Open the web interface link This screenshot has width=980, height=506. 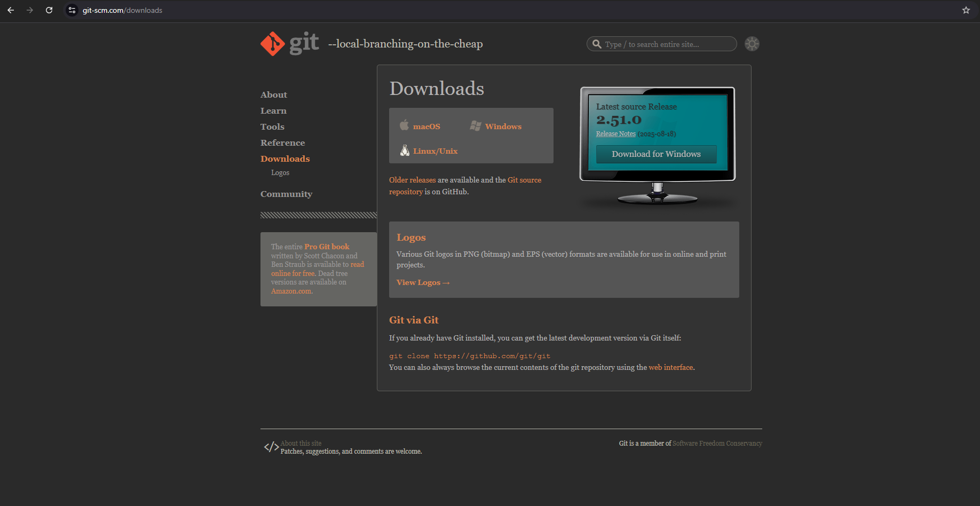[670, 367]
